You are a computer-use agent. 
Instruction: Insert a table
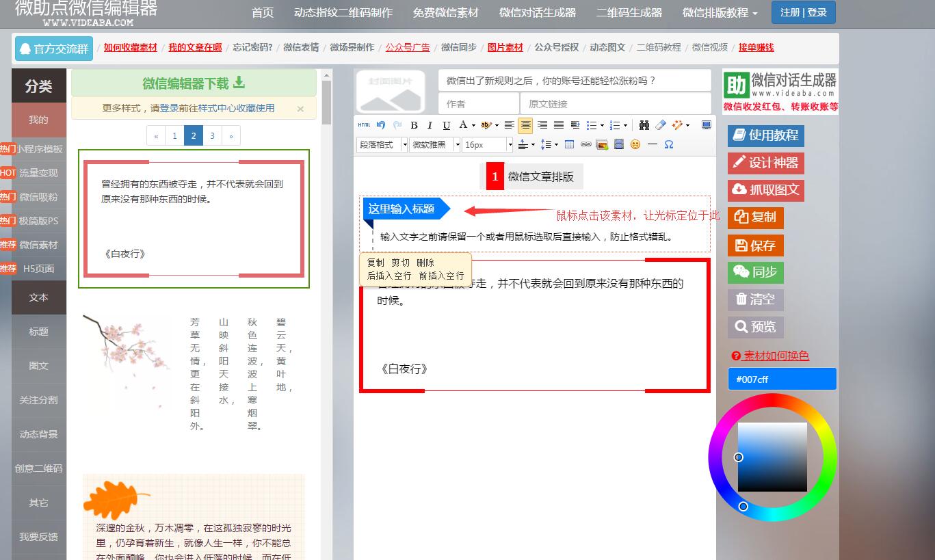pyautogui.click(x=569, y=144)
